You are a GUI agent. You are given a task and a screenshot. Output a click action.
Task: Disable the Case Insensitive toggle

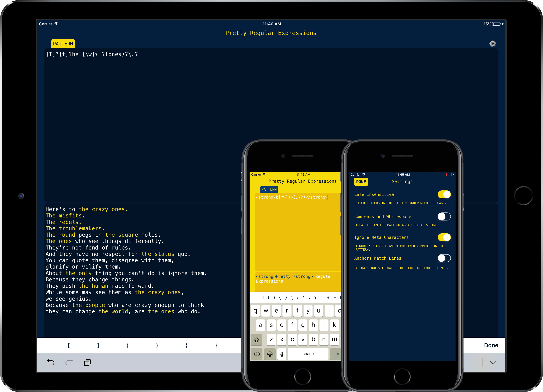coord(444,194)
